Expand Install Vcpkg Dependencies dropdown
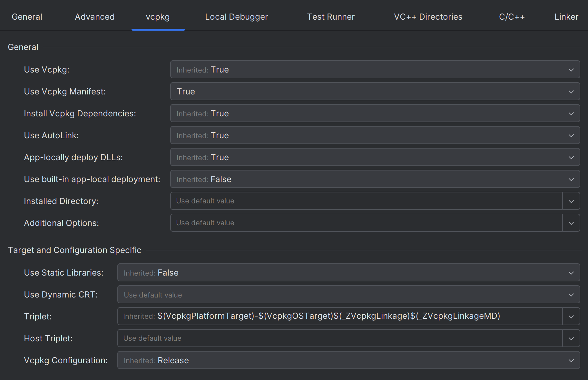The image size is (588, 380). (x=375, y=113)
